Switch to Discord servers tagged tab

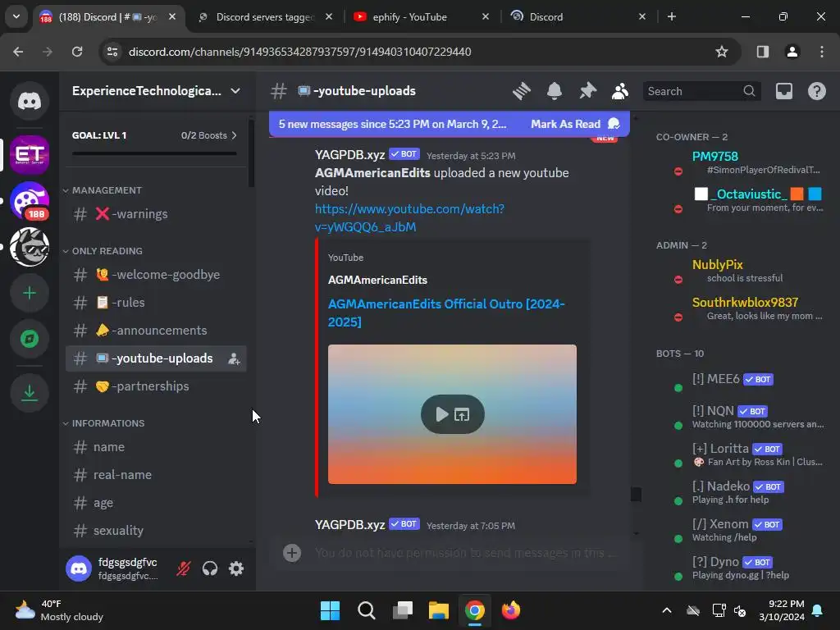tap(265, 17)
